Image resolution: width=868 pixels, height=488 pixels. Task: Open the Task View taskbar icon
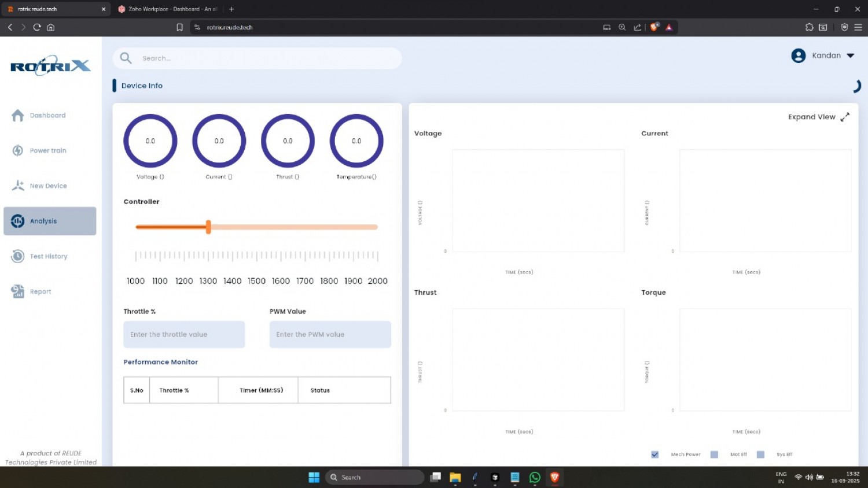(436, 478)
